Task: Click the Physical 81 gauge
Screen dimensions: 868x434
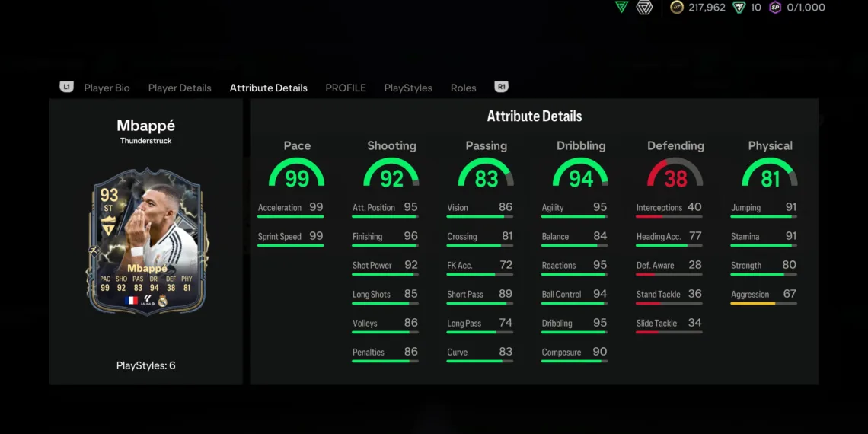Action: click(770, 173)
